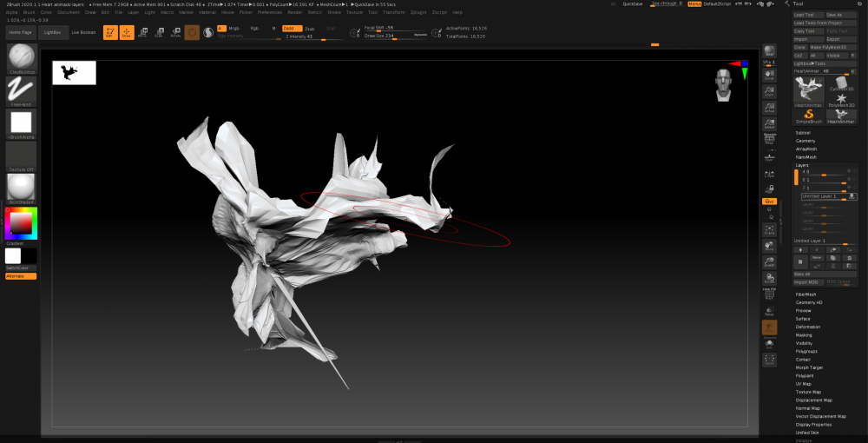Enable Zsub mode

(x=310, y=29)
